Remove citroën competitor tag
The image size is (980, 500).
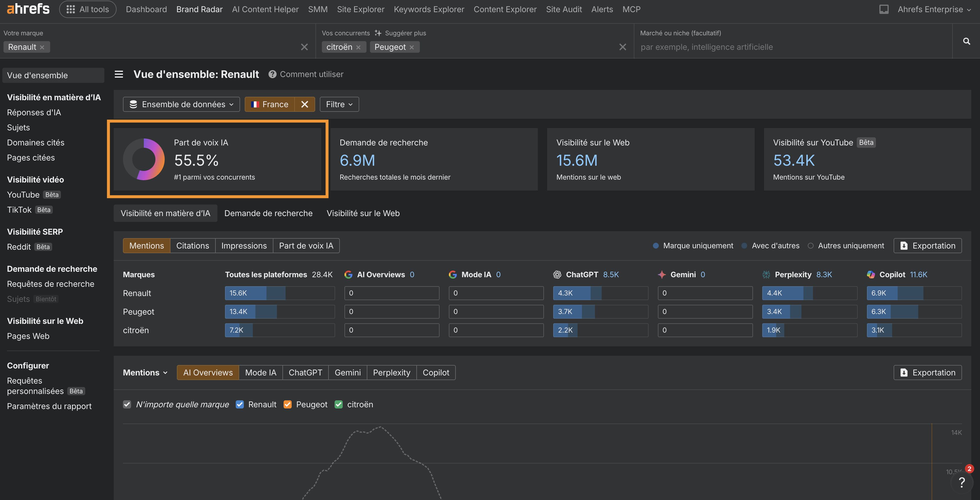point(358,47)
